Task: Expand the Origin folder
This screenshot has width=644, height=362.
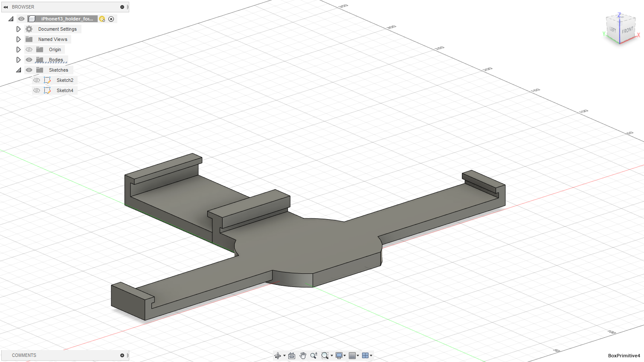Action: (x=18, y=49)
